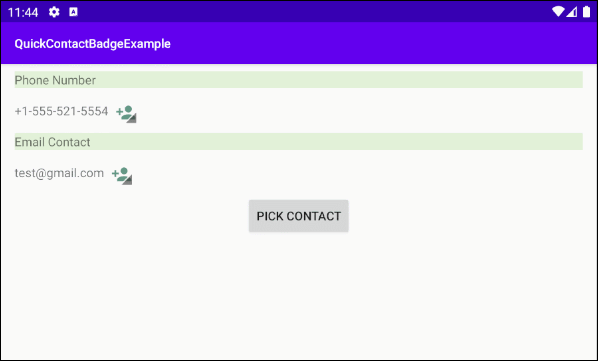This screenshot has width=598, height=361.
Task: Tap the Wi-Fi signal icon
Action: coord(558,12)
